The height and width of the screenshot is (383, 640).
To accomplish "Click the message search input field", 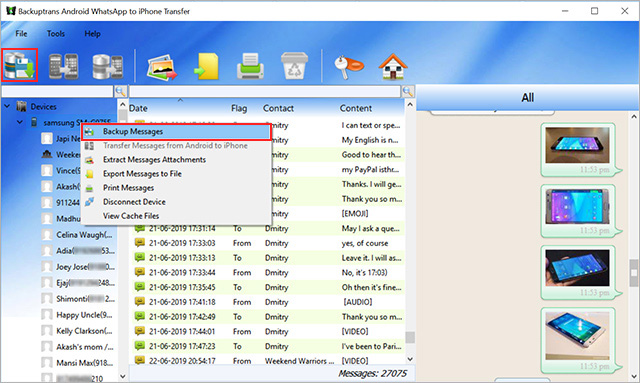I will (x=265, y=91).
